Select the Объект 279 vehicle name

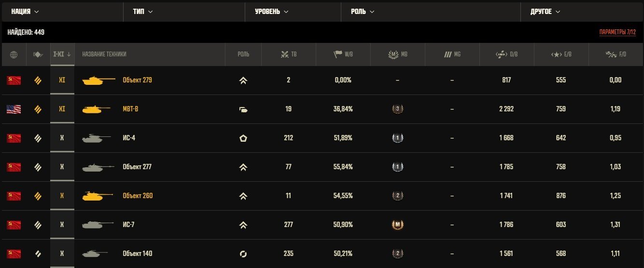(137, 80)
